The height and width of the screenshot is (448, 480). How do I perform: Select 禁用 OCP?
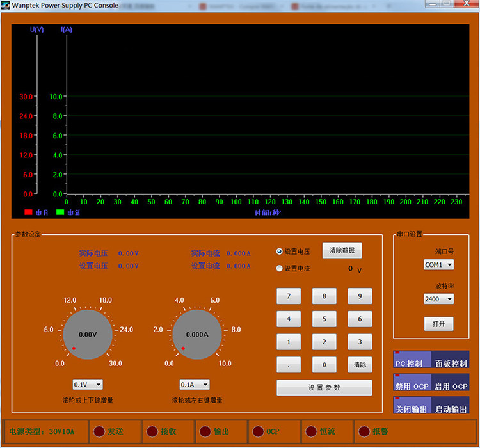pyautogui.click(x=412, y=382)
